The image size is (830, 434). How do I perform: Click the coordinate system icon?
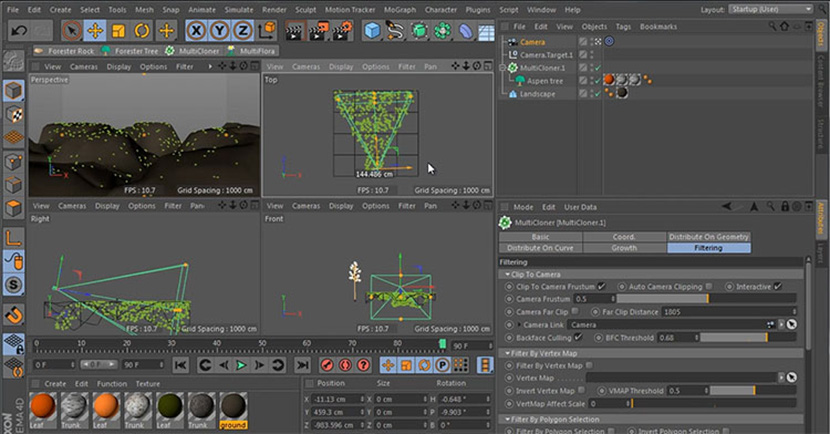click(x=267, y=31)
